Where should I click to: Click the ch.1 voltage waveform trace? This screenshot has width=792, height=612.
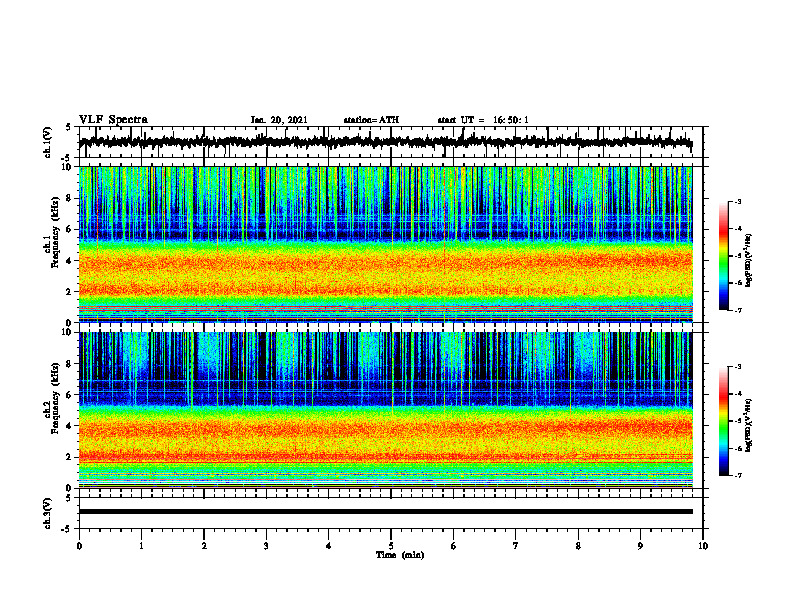(385, 142)
